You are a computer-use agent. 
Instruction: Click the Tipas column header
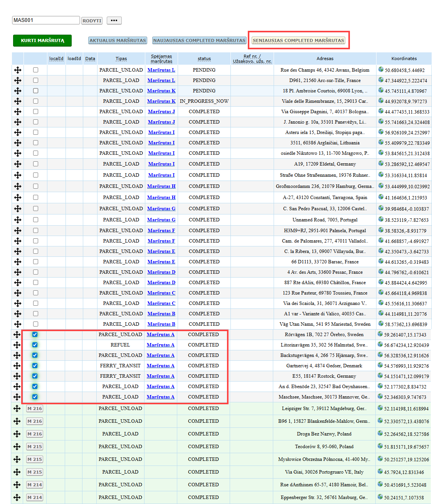121,59
